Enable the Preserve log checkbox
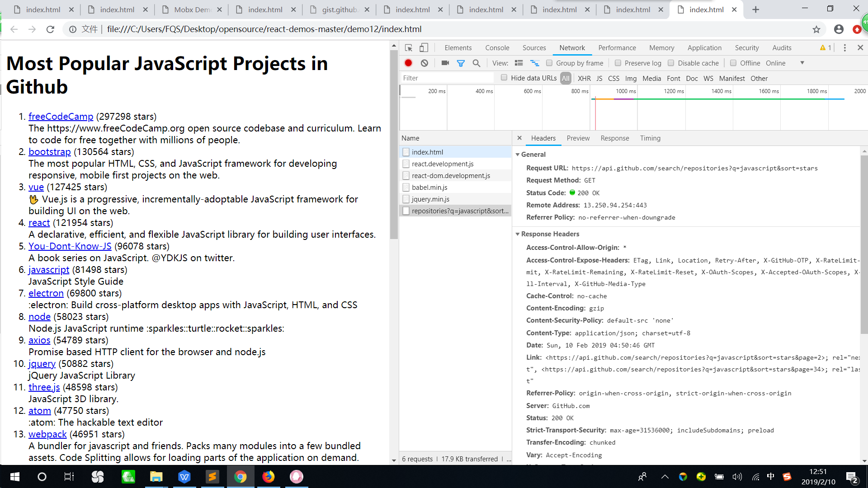This screenshot has height=488, width=868. pyautogui.click(x=618, y=63)
